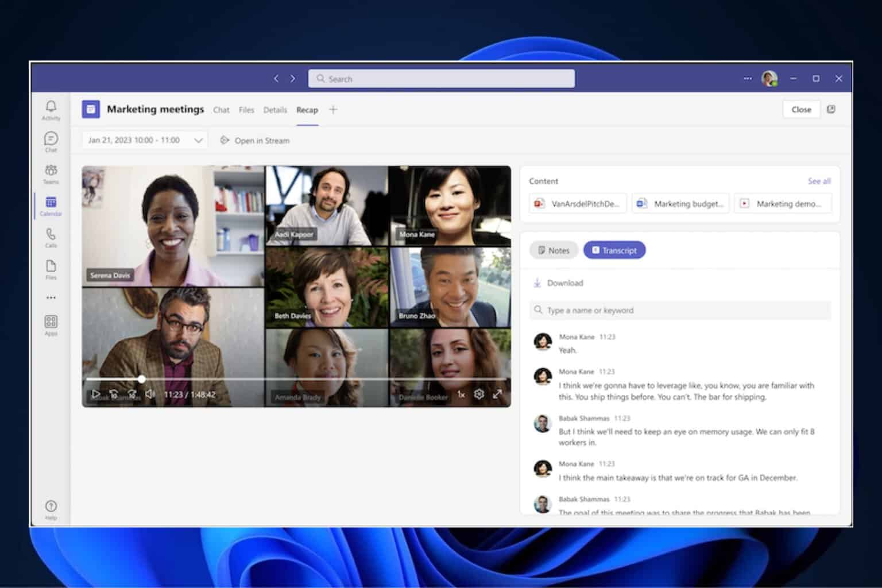The image size is (882, 588).
Task: Select Mona Kane video tile
Action: coord(450,206)
